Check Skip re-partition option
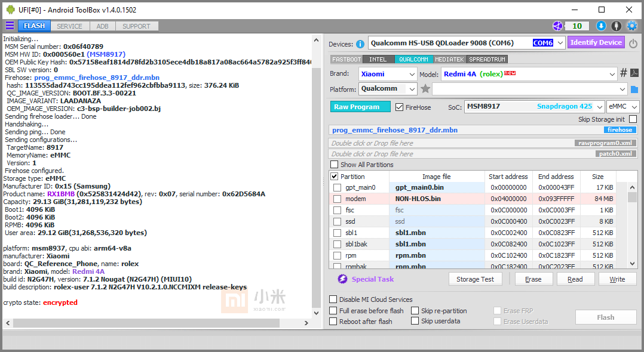Screen dimensions: 644x352 pyautogui.click(x=415, y=311)
